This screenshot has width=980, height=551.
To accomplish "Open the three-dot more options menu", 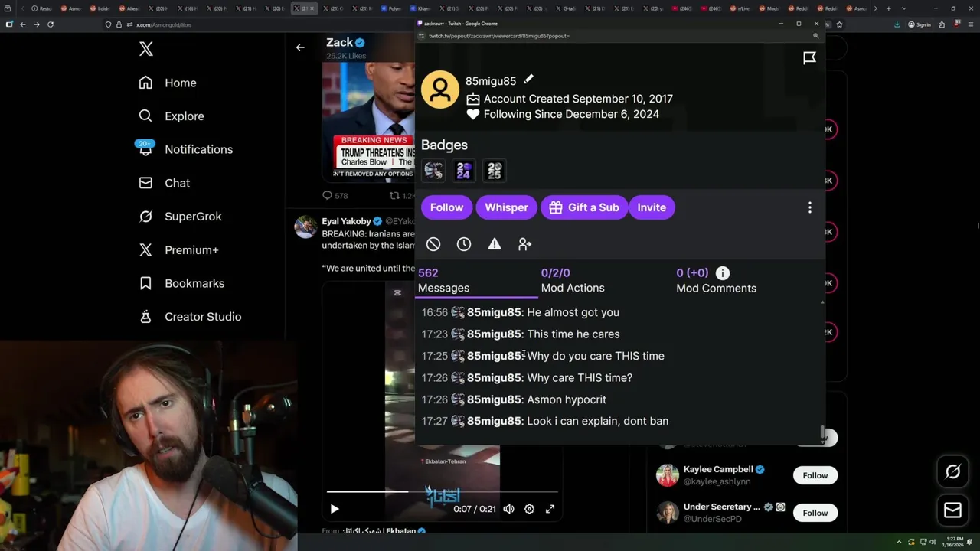I will (809, 207).
